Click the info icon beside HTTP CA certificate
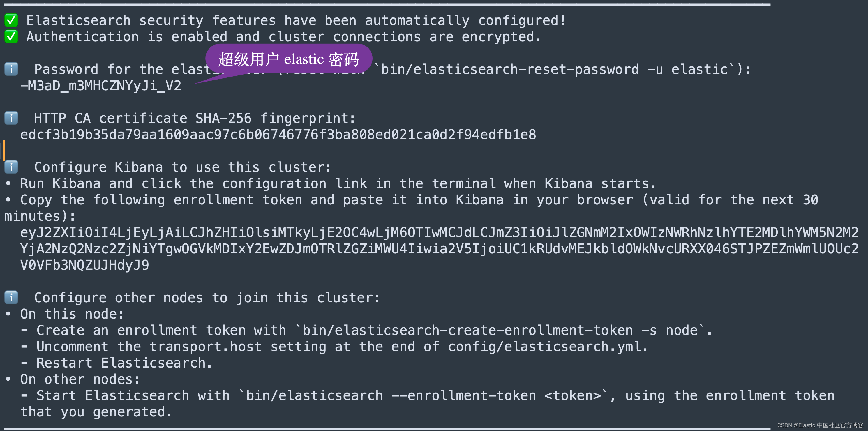Screen dimensions: 868x431 pos(11,118)
